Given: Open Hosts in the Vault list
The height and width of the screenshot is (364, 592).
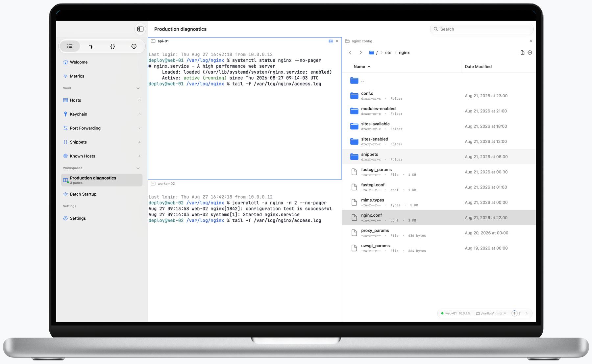Looking at the screenshot, I should [x=102, y=100].
